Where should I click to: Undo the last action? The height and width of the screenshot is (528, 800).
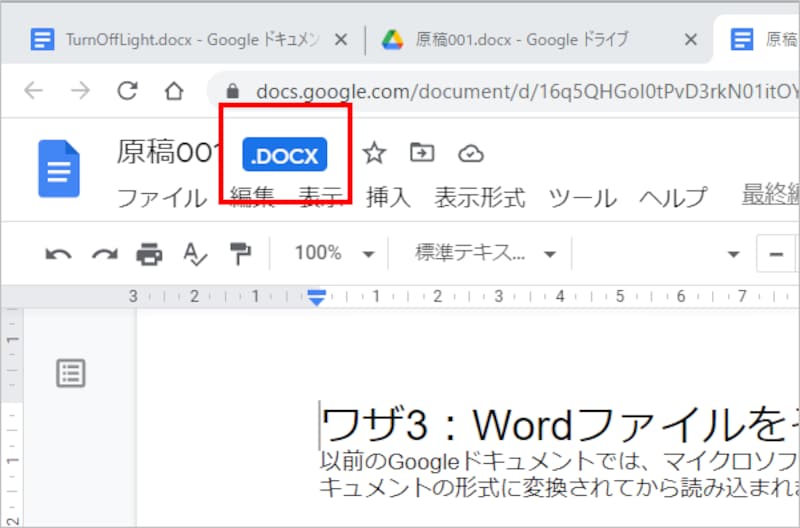pos(58,254)
